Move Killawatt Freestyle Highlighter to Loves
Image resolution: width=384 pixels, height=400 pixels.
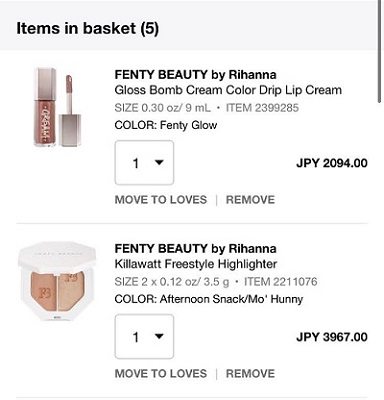click(161, 374)
